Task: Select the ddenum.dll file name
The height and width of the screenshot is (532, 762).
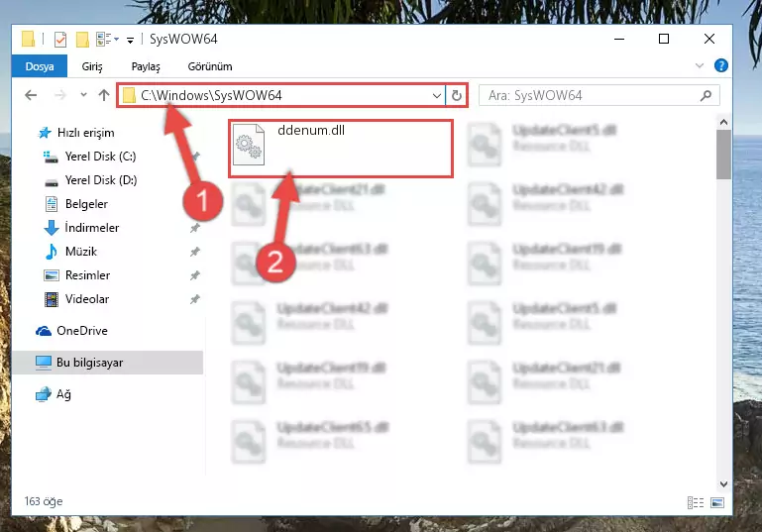Action: point(311,130)
